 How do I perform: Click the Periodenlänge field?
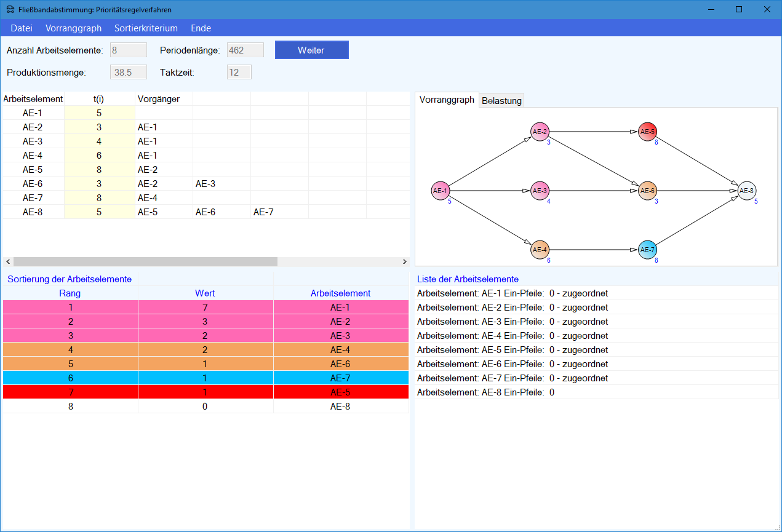(245, 50)
